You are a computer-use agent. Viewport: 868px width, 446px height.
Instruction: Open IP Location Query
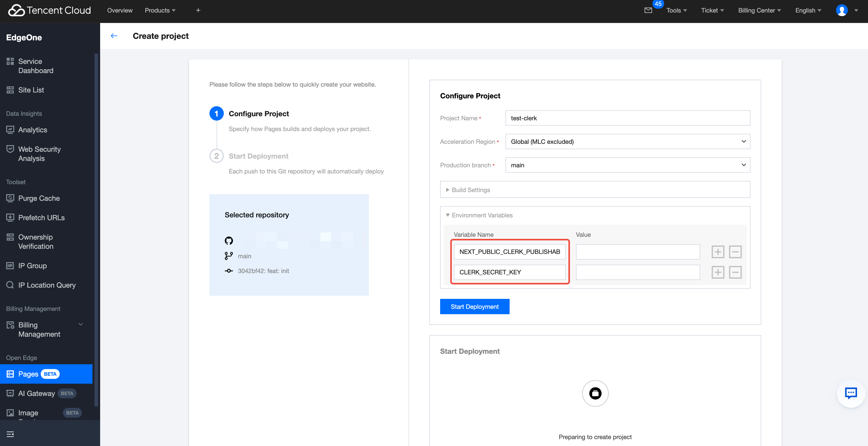coord(46,285)
